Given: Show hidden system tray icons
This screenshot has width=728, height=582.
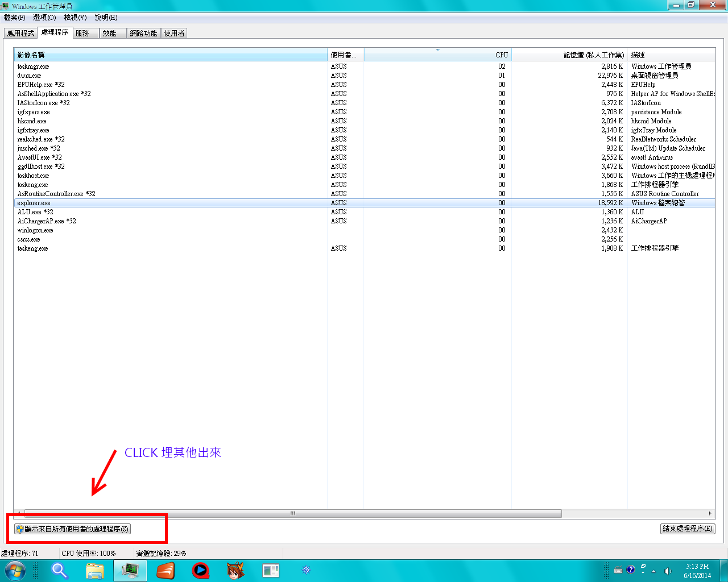Looking at the screenshot, I should click(x=653, y=571).
